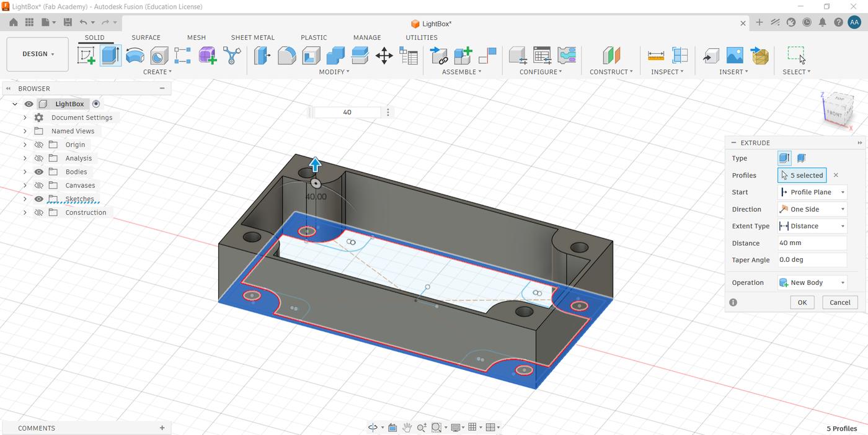Click the floating 40 value input box
This screenshot has height=435, width=868.
347,112
